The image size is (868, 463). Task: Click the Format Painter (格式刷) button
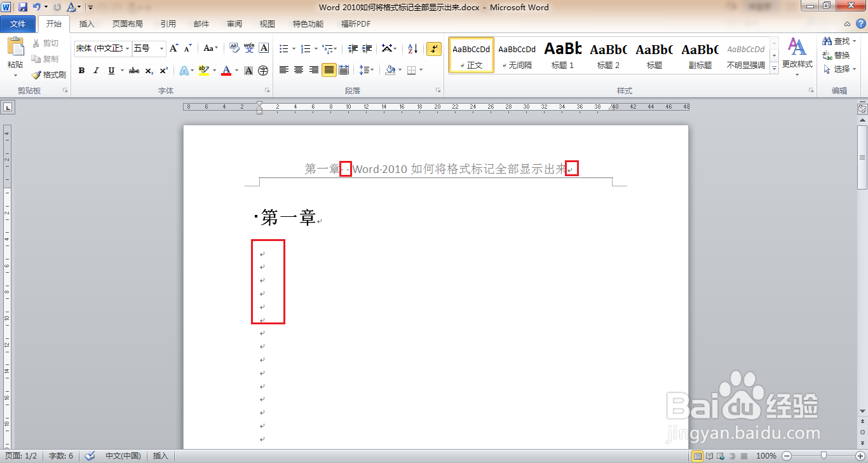click(49, 74)
